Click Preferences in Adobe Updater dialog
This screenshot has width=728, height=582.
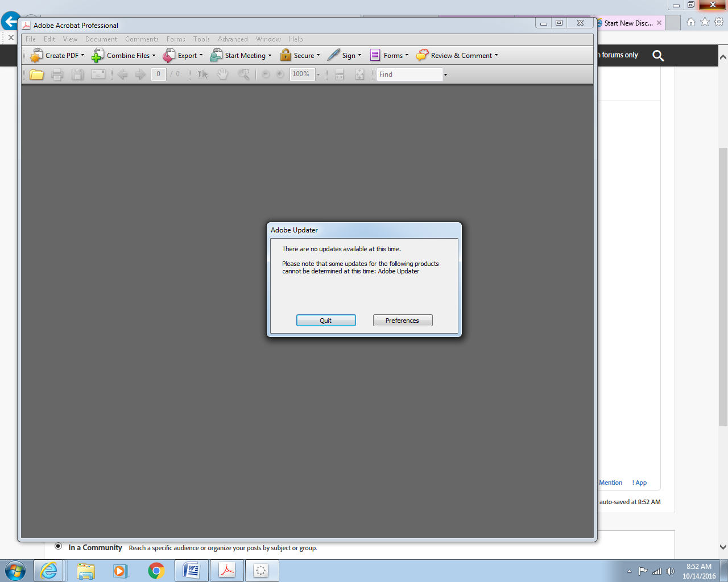[403, 321]
